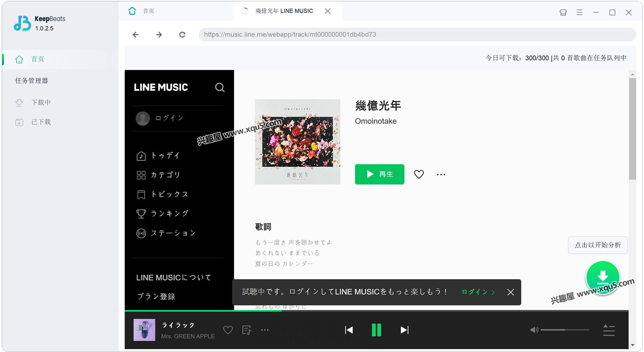Dismiss the 試聴中 notification banner
Image resolution: width=644 pixels, height=352 pixels.
pyautogui.click(x=510, y=292)
